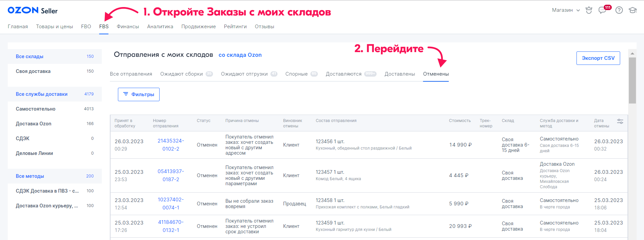The image size is (644, 240).
Task: Expand the Магазин store dropdown
Action: pyautogui.click(x=566, y=10)
